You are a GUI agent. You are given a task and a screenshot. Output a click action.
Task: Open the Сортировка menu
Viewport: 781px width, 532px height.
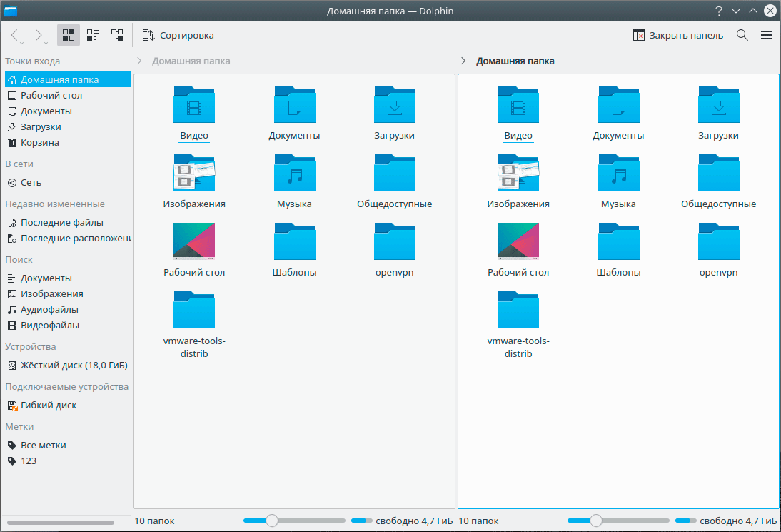[x=178, y=36]
